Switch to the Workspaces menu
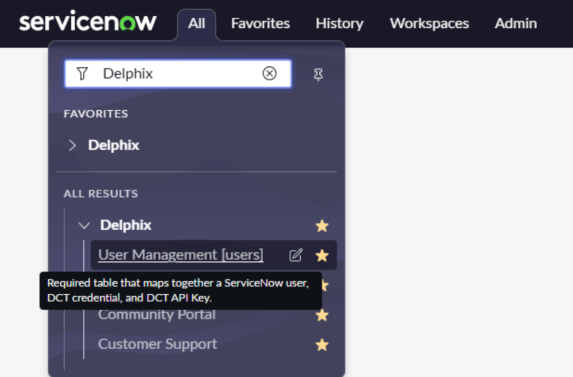The image size is (573, 377). click(429, 23)
